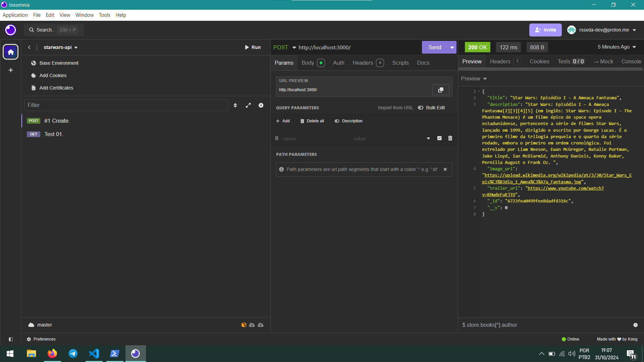This screenshot has width=644, height=362.
Task: Switch to the Docs tab
Action: pos(423,63)
